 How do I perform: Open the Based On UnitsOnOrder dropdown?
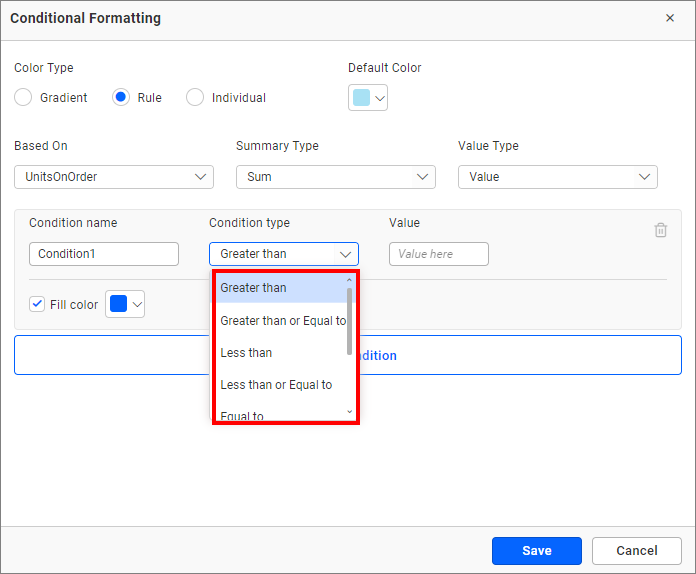pyautogui.click(x=114, y=177)
